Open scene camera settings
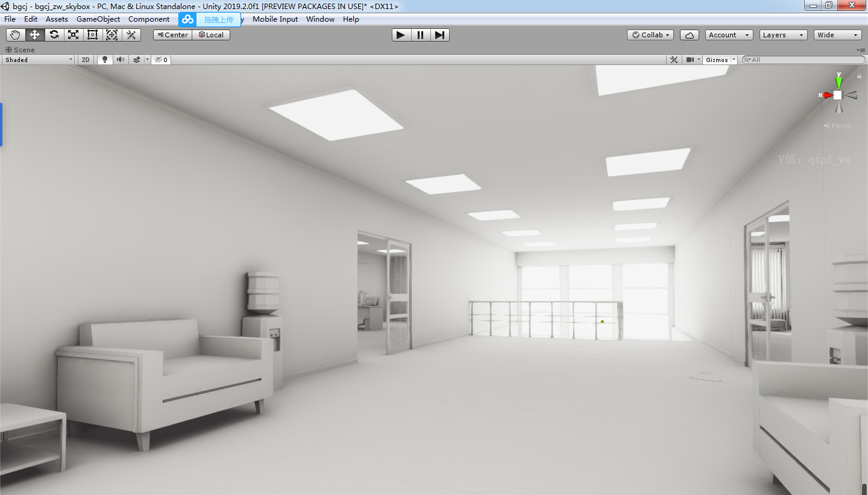The height and width of the screenshot is (495, 868). tap(690, 60)
